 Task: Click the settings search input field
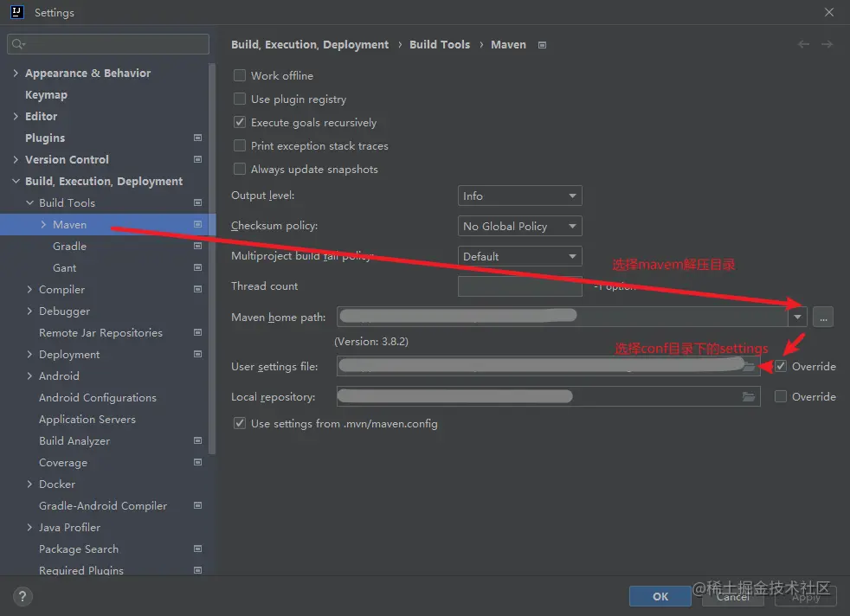coord(108,44)
